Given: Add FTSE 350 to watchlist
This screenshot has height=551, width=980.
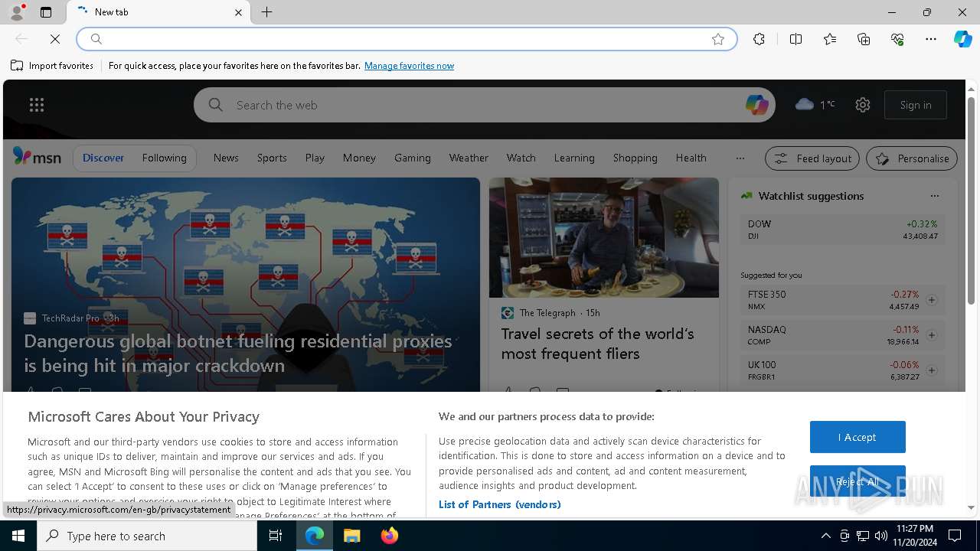Looking at the screenshot, I should click(932, 300).
